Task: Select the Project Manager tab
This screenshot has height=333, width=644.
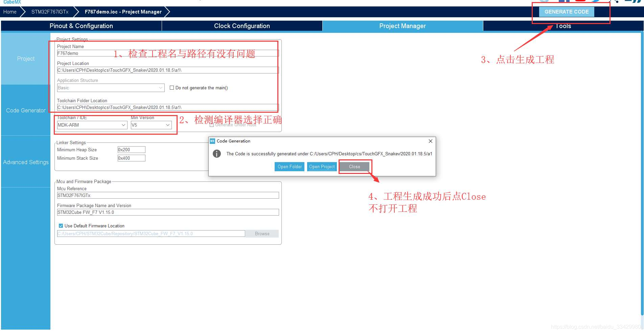Action: pos(402,26)
